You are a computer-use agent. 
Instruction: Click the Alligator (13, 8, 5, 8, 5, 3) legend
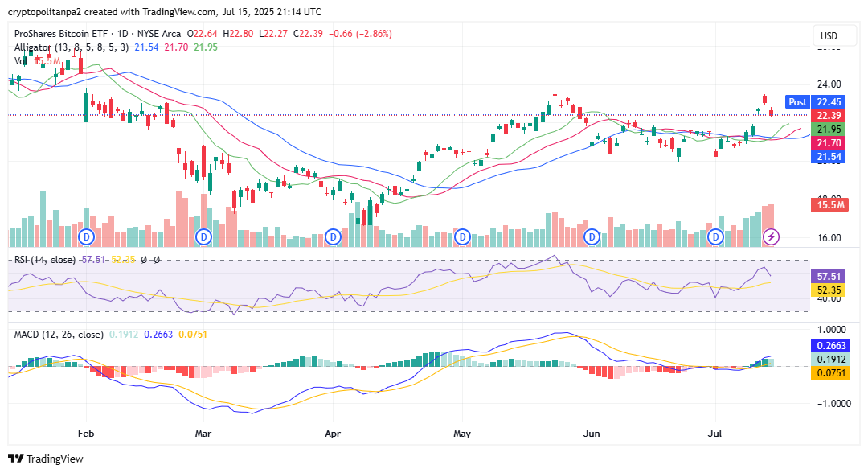coord(72,47)
